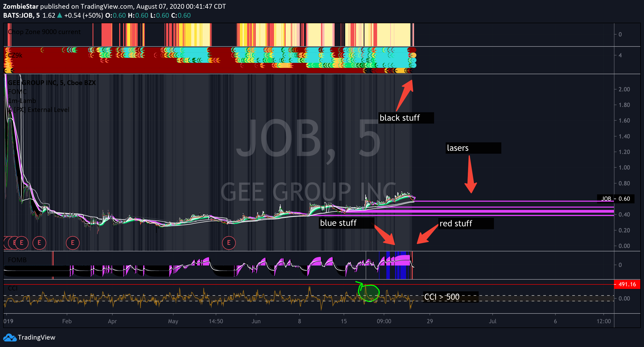Click the 09:00 label on time axis

(384, 321)
